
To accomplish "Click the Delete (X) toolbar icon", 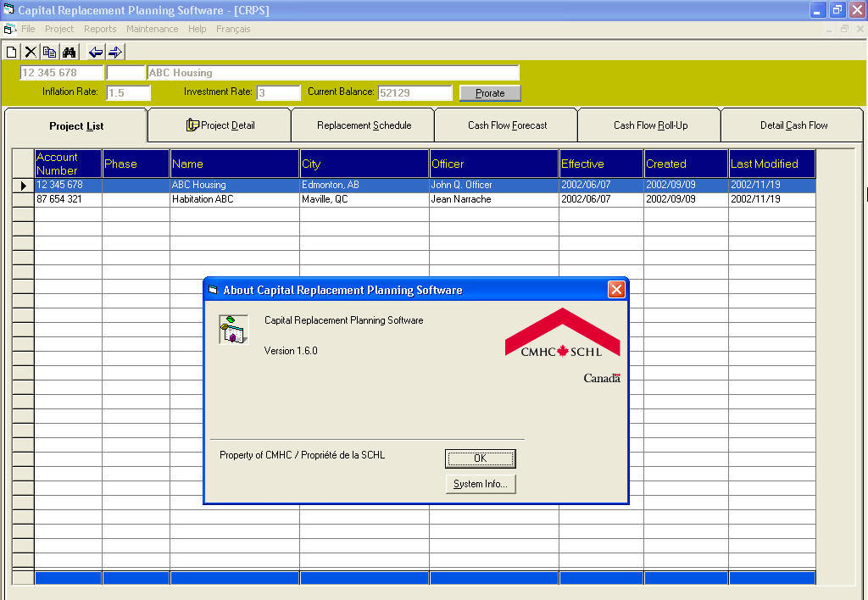I will (31, 52).
